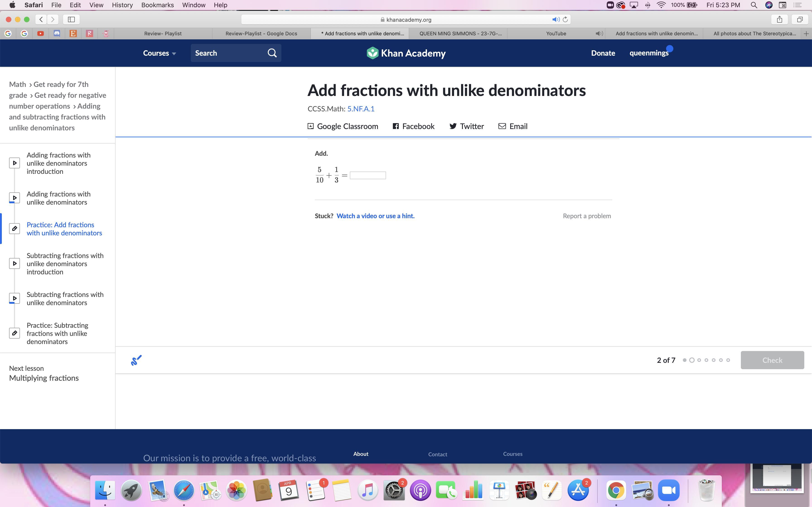
Task: Toggle the audio speaker in the address bar
Action: (x=556, y=19)
